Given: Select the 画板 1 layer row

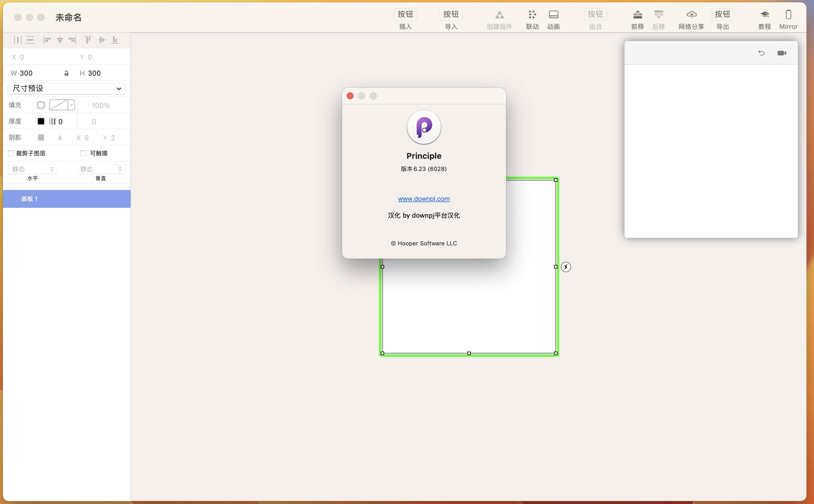Looking at the screenshot, I should (x=66, y=199).
